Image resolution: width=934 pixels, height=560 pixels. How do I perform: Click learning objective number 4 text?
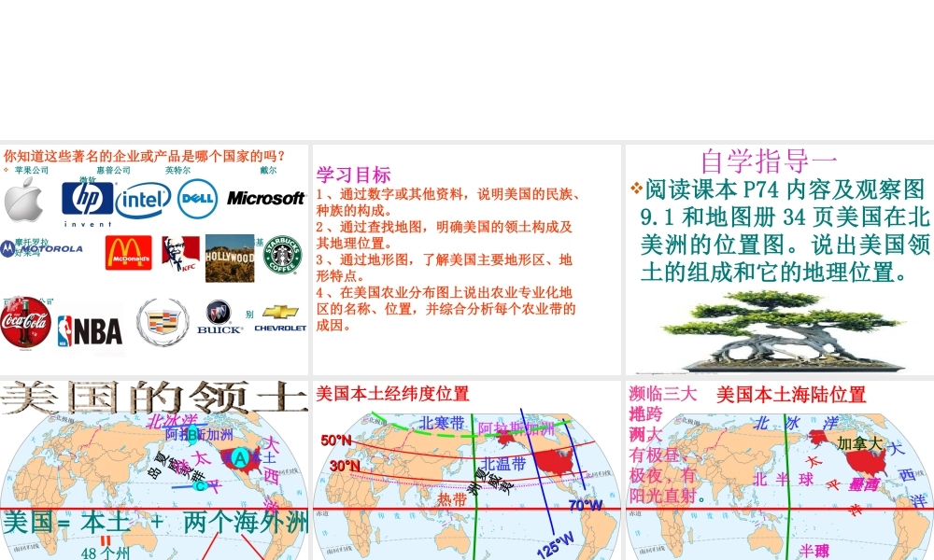446,309
